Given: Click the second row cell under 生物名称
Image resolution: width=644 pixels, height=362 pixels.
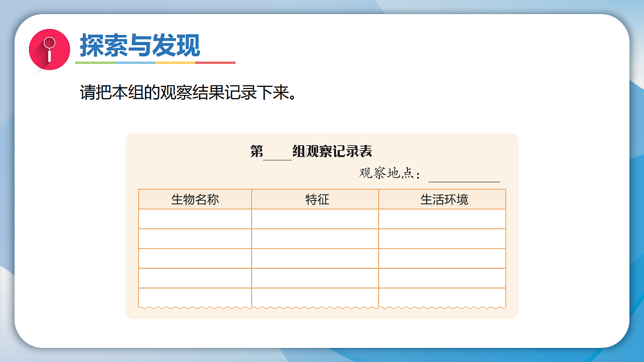Looking at the screenshot, I should pos(194,238).
